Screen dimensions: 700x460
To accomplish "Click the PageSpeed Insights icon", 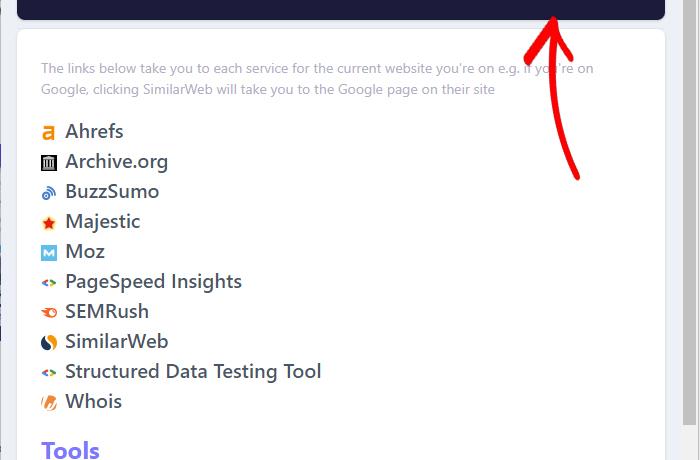I will [x=48, y=282].
